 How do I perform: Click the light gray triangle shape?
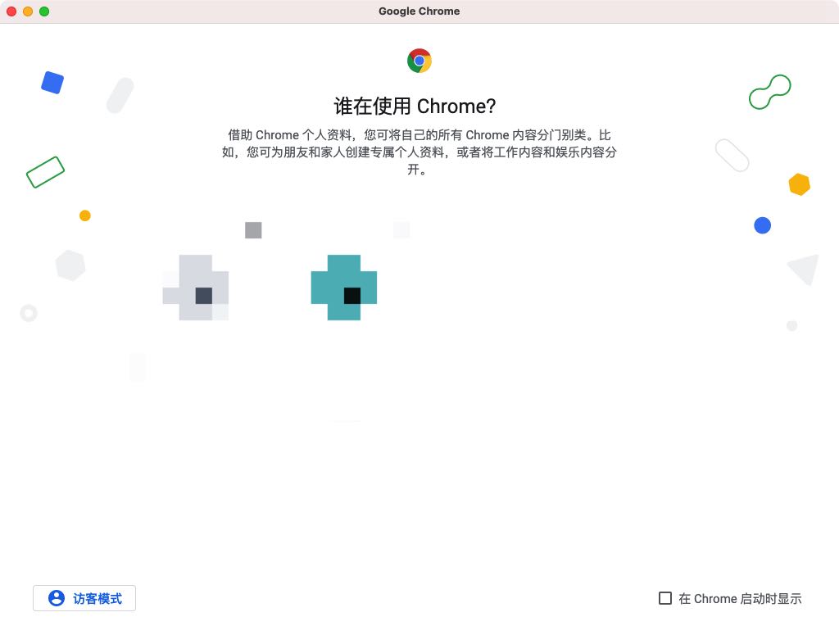tap(805, 269)
